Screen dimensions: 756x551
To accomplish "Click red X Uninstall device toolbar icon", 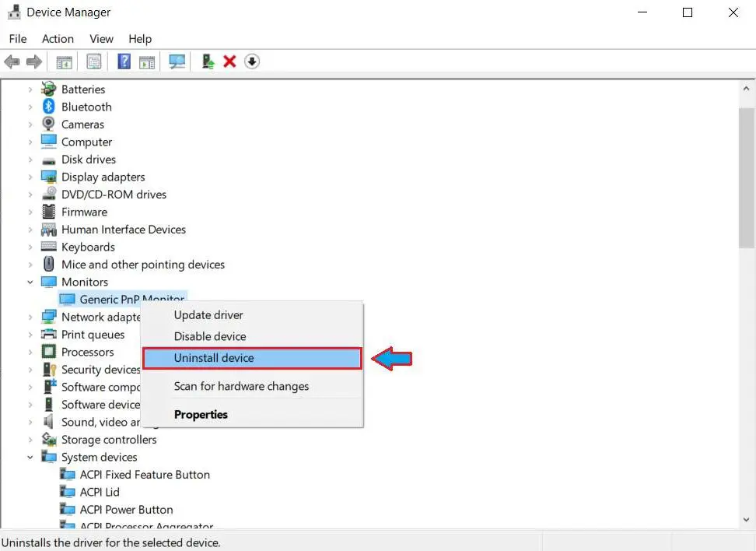I will click(x=229, y=61).
